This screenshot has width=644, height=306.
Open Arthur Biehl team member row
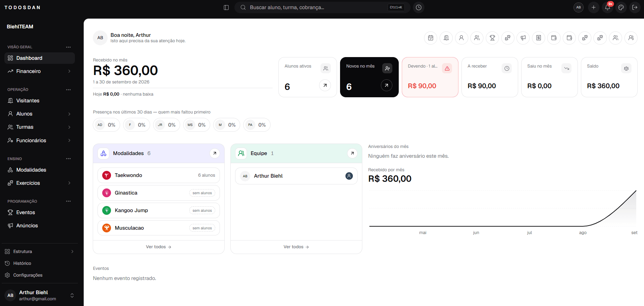pos(296,176)
